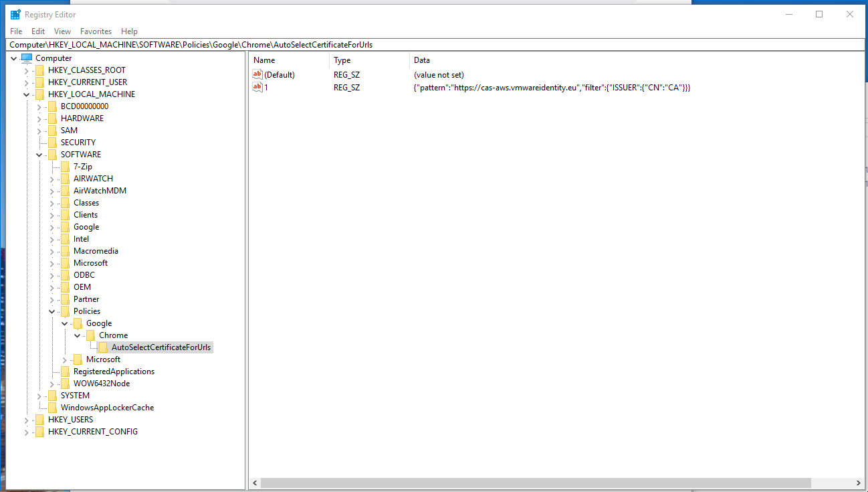Select the Policies key label

click(x=87, y=311)
